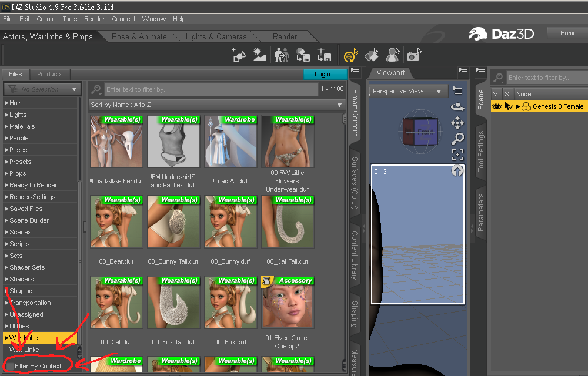
Task: Open the No Selection filter dropdown
Action: 42,89
